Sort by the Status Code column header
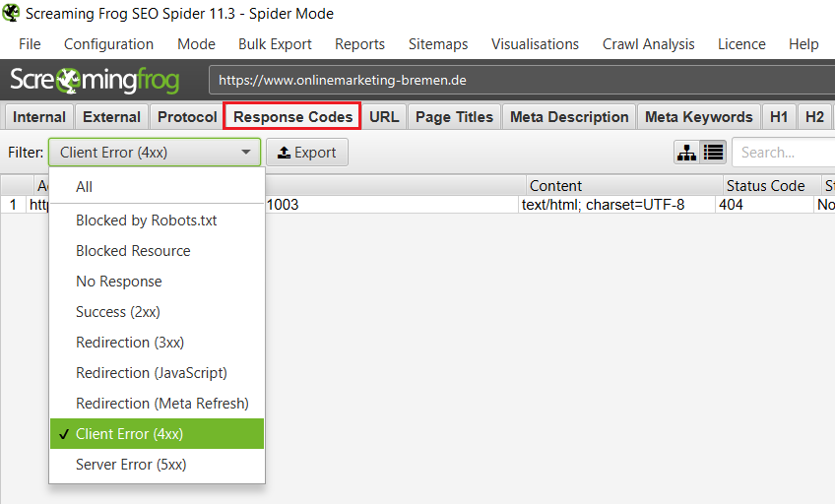The height and width of the screenshot is (504, 835). tap(772, 186)
